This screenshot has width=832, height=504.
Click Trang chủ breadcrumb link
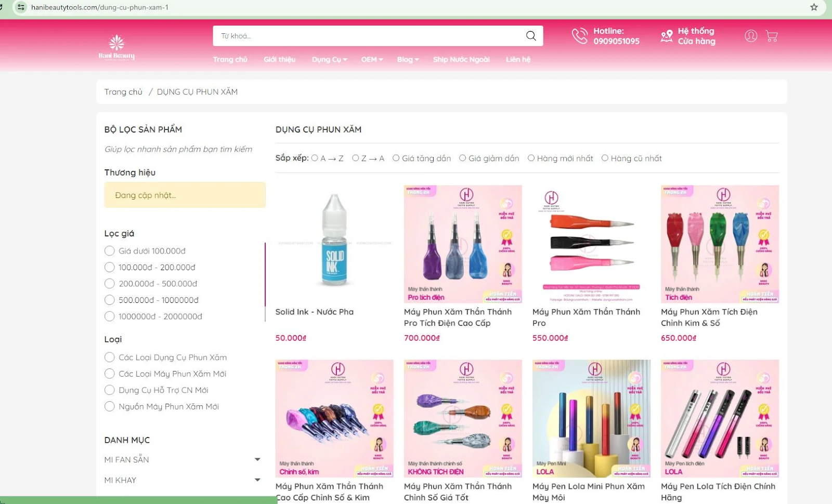[x=123, y=92]
